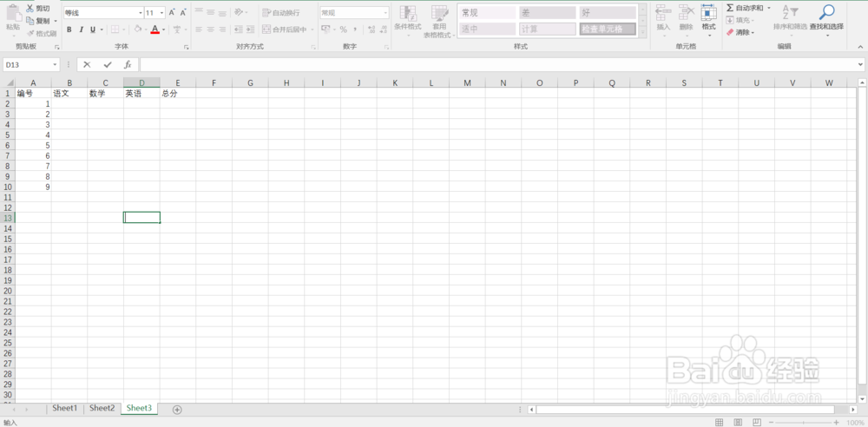
Task: Toggle italic formatting
Action: coord(81,30)
